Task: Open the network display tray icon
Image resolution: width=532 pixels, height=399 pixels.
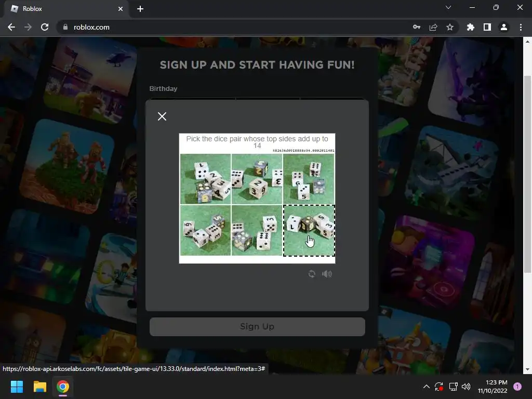Action: coord(453,387)
